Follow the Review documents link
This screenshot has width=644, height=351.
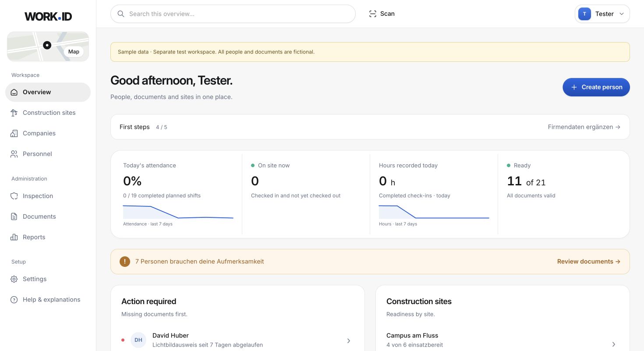[589, 262]
